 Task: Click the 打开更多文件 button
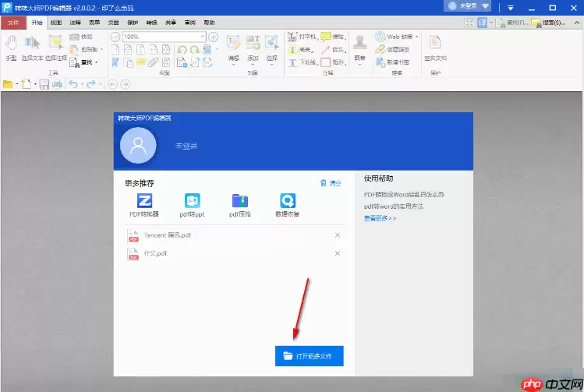pos(309,355)
